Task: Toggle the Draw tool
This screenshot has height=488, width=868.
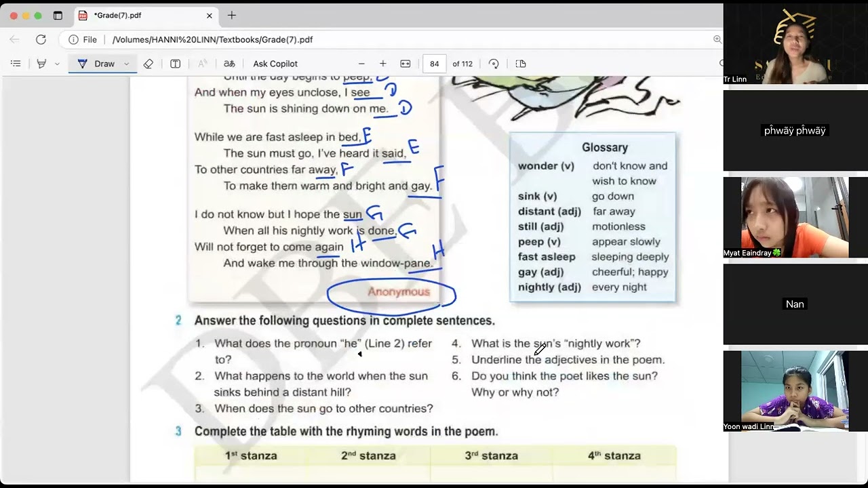Action: click(96, 64)
